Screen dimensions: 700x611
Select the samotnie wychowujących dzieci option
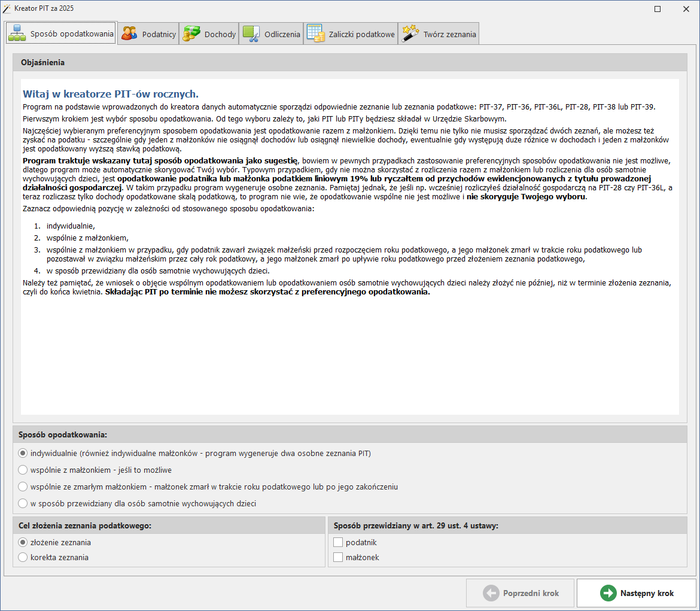tap(23, 503)
